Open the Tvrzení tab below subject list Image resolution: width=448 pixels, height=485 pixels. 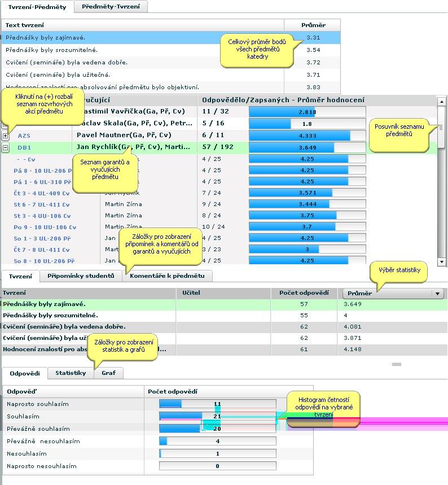[20, 276]
